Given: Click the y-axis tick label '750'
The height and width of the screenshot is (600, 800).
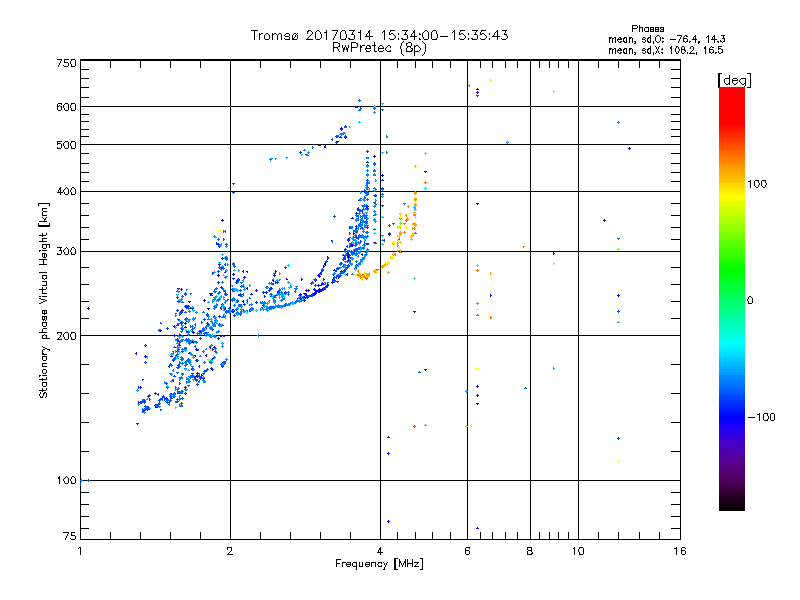Looking at the screenshot, I should coord(66,63).
